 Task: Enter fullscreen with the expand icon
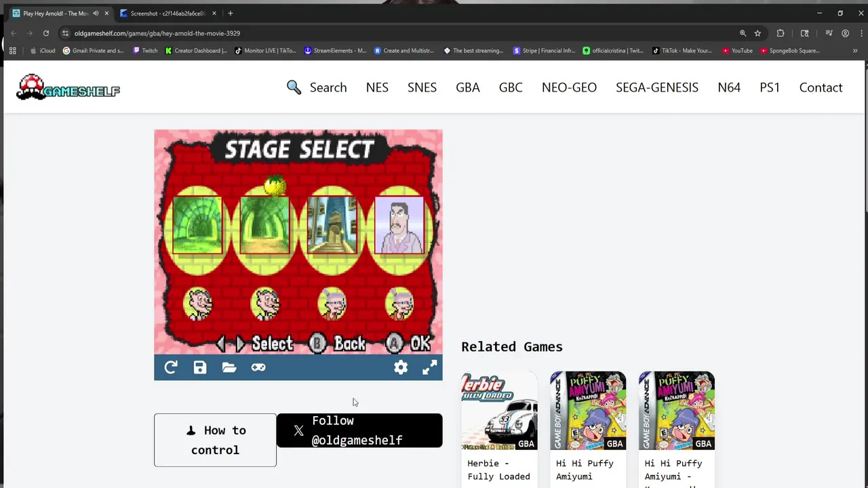click(x=430, y=367)
